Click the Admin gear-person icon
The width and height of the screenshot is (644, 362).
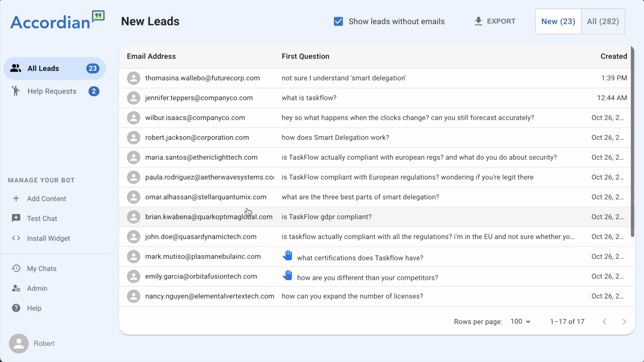tap(16, 288)
